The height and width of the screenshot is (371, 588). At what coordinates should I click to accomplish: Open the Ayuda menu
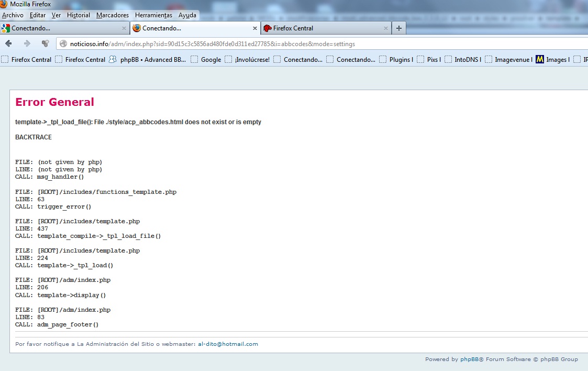coord(187,15)
